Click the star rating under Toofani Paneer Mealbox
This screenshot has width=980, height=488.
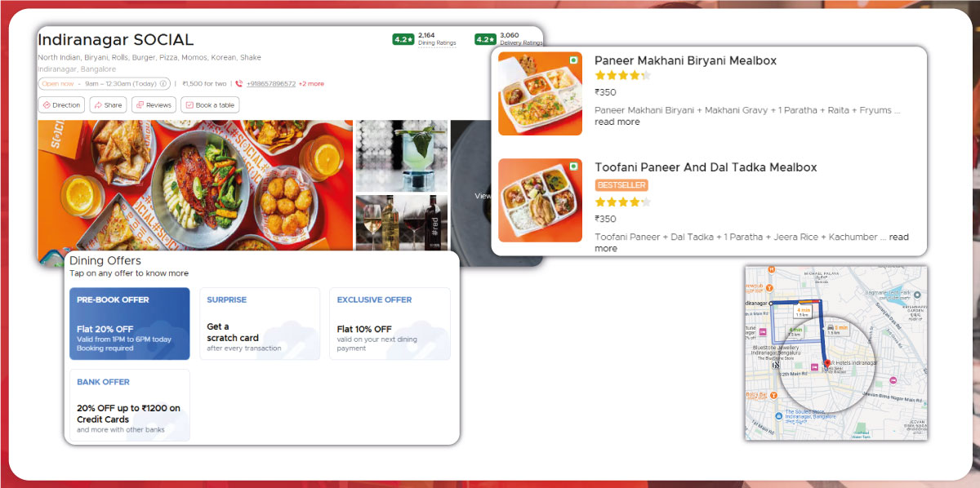[622, 202]
